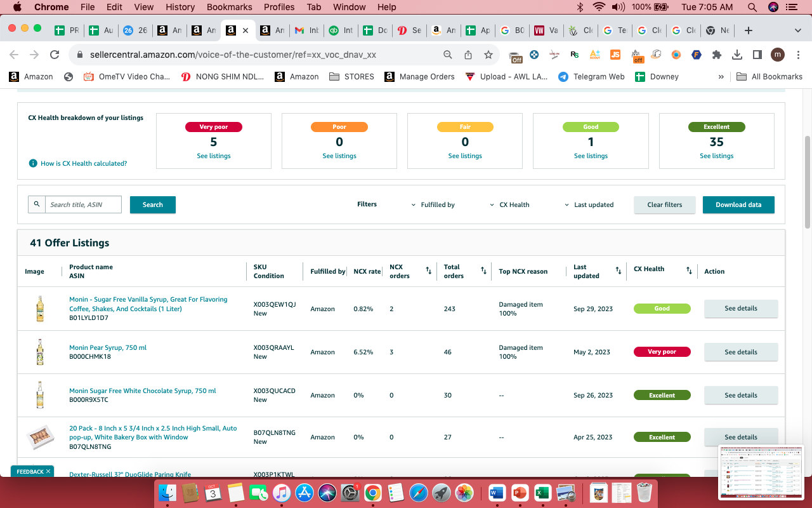Viewport: 812px width, 508px height.
Task: Click the page's vertical scrollbar
Action: 808,182
